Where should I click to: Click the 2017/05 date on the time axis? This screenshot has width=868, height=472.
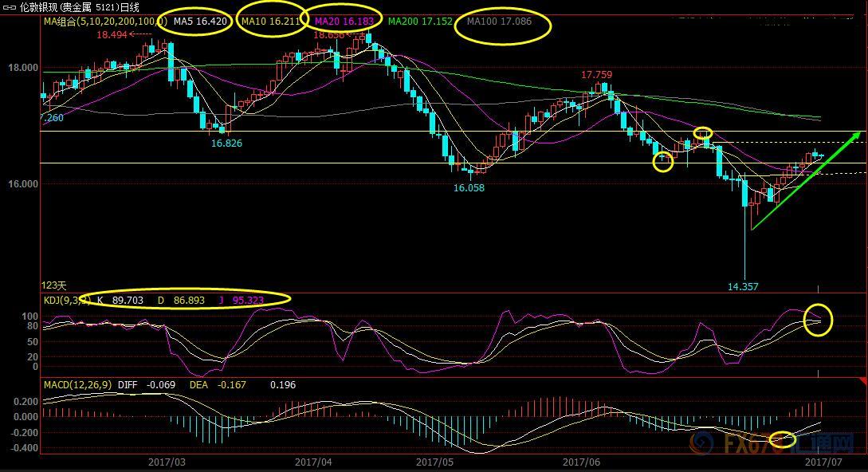434,462
